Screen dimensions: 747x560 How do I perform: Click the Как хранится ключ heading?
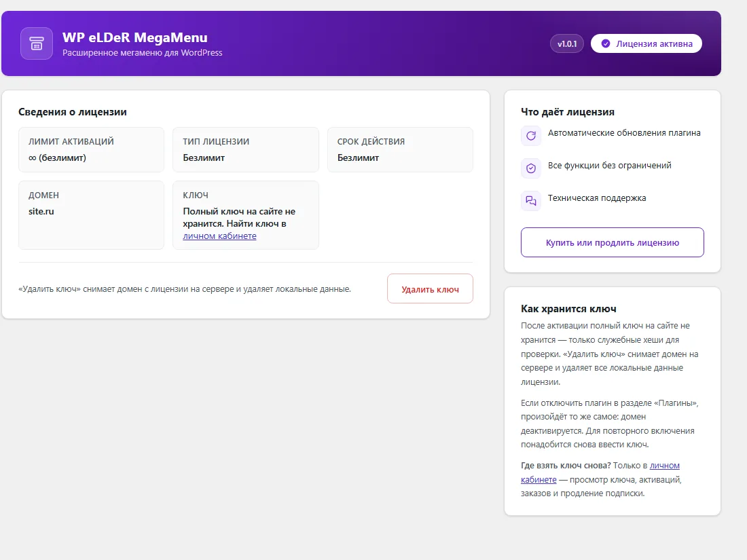click(568, 309)
